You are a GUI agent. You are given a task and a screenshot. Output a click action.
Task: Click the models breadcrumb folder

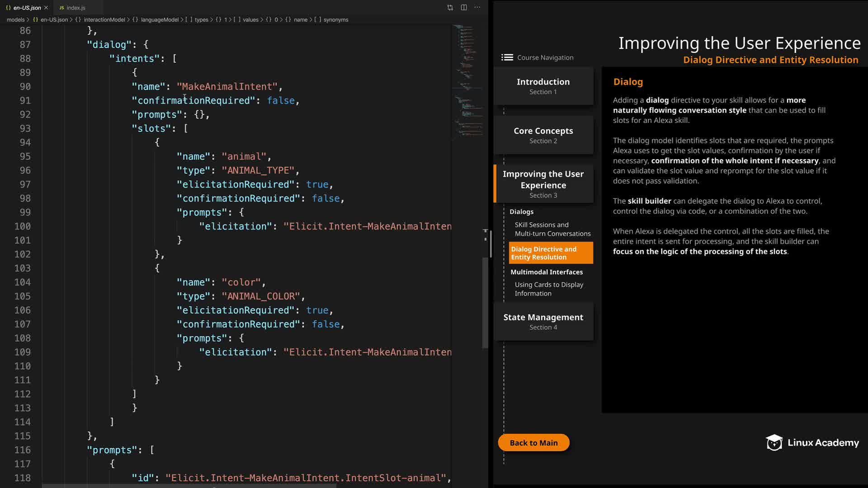click(x=15, y=20)
